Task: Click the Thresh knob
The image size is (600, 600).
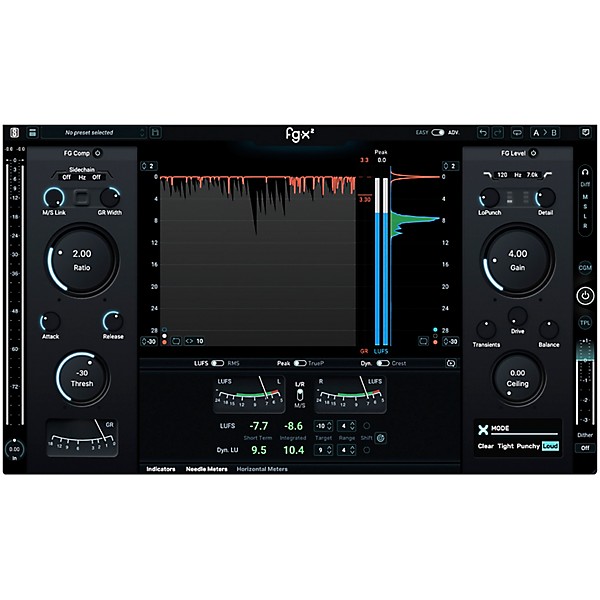Action: point(82,378)
